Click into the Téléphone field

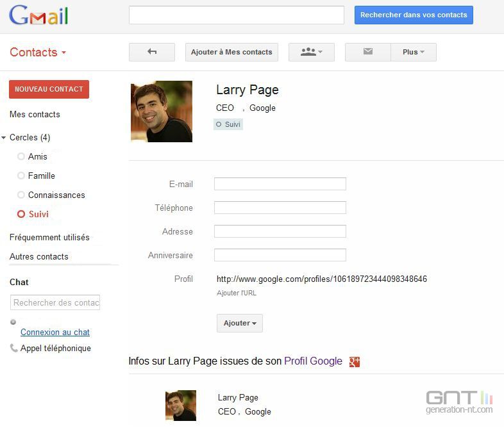coord(280,208)
